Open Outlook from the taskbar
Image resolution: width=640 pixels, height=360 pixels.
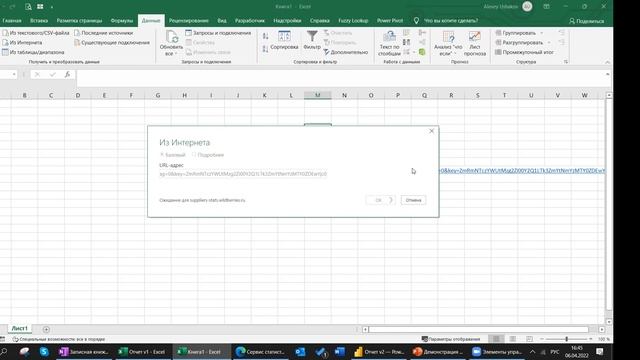tap(300, 351)
